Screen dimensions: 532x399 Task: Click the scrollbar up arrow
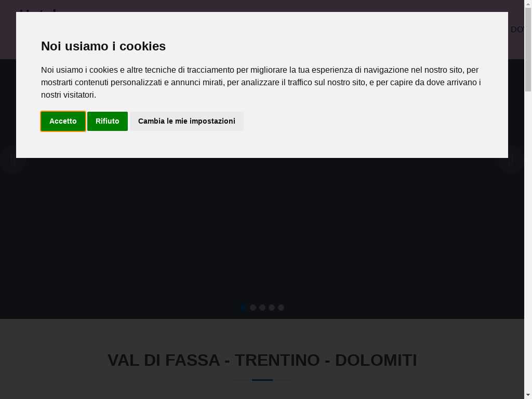pos(528,4)
